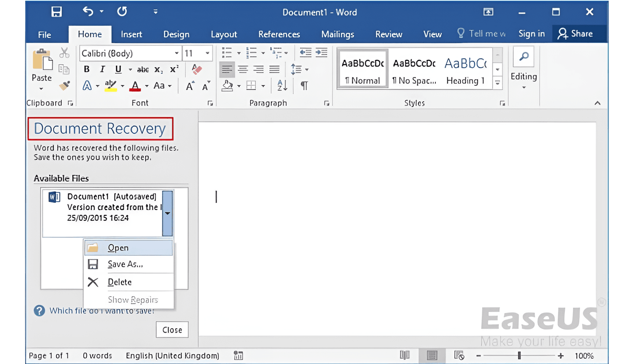Click the Format Painter brush icon
The height and width of the screenshot is (364, 634).
(64, 85)
